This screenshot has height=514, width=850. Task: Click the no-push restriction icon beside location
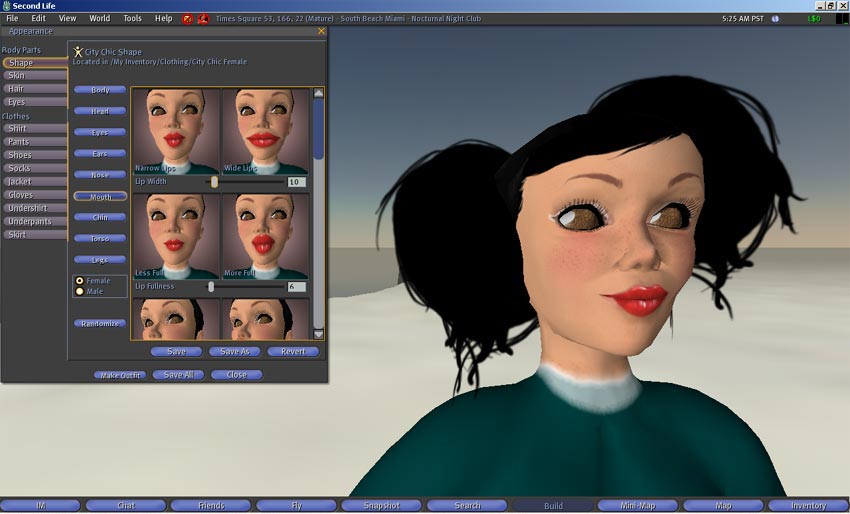point(203,18)
